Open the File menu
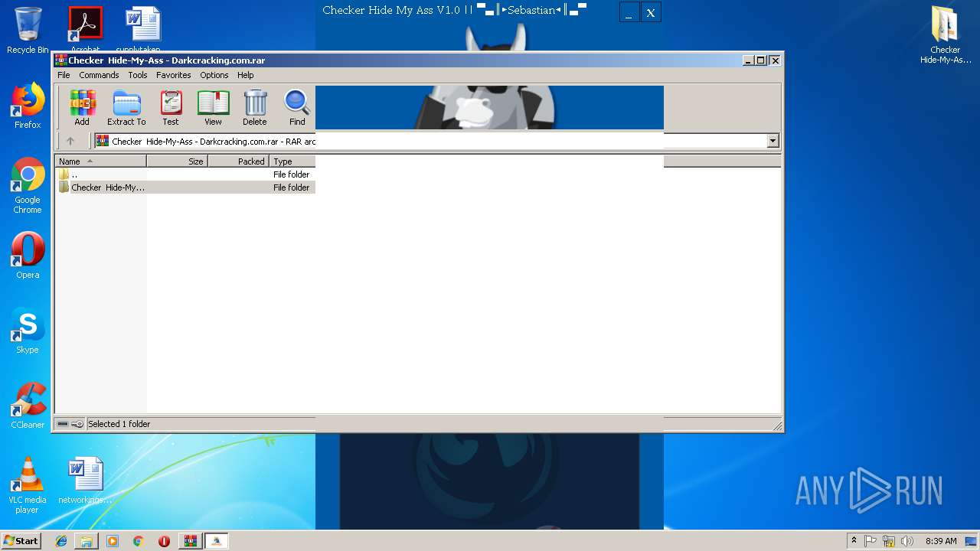 tap(64, 75)
